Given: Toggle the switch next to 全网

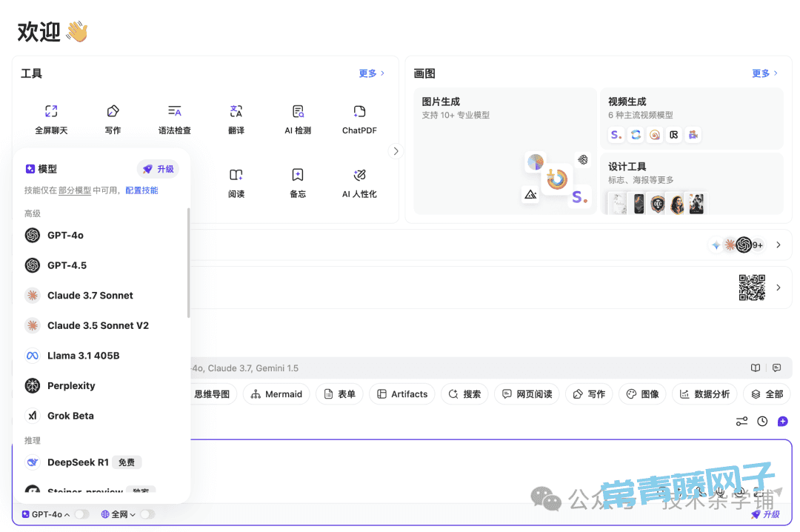Looking at the screenshot, I should click(147, 514).
